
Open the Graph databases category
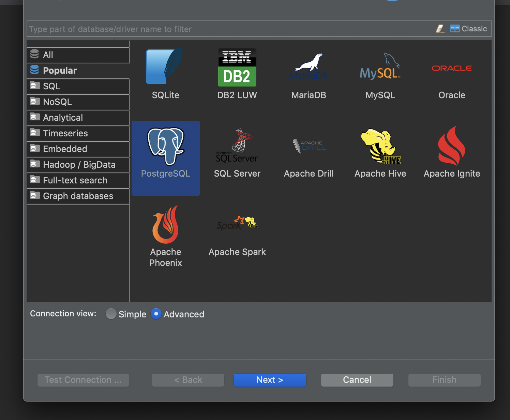point(78,196)
